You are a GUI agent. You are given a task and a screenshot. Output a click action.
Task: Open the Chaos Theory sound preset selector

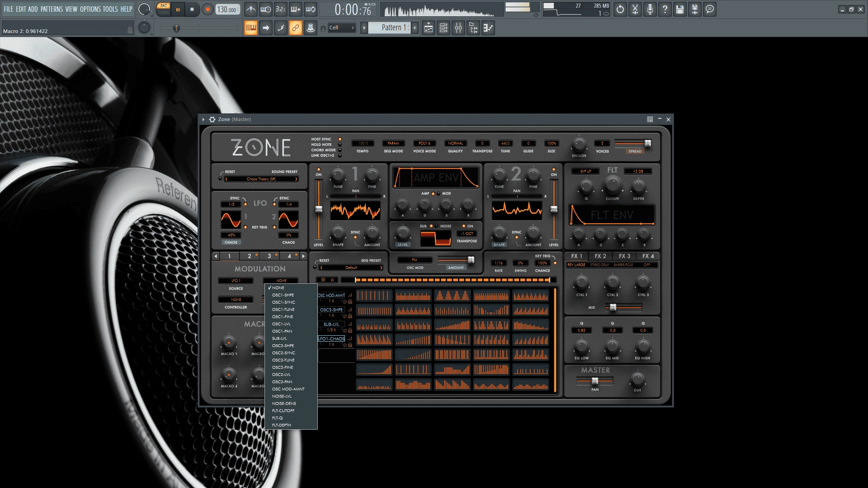[261, 179]
